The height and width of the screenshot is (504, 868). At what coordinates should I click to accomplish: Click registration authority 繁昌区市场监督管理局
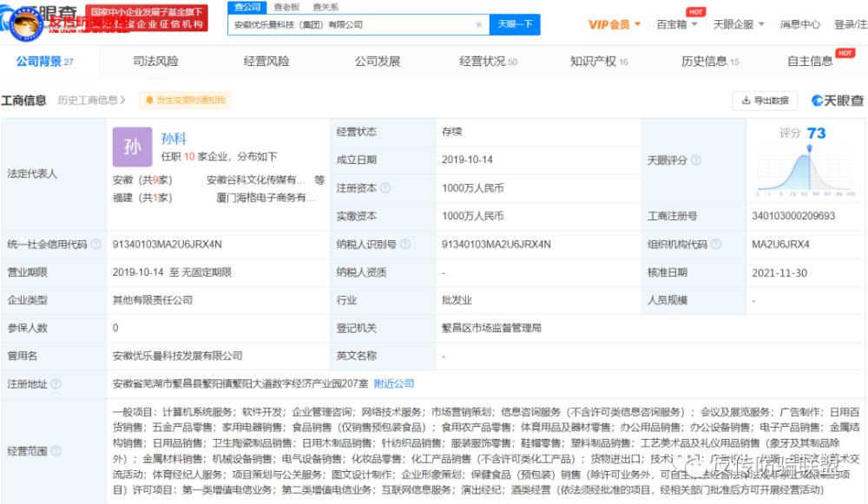pos(491,328)
